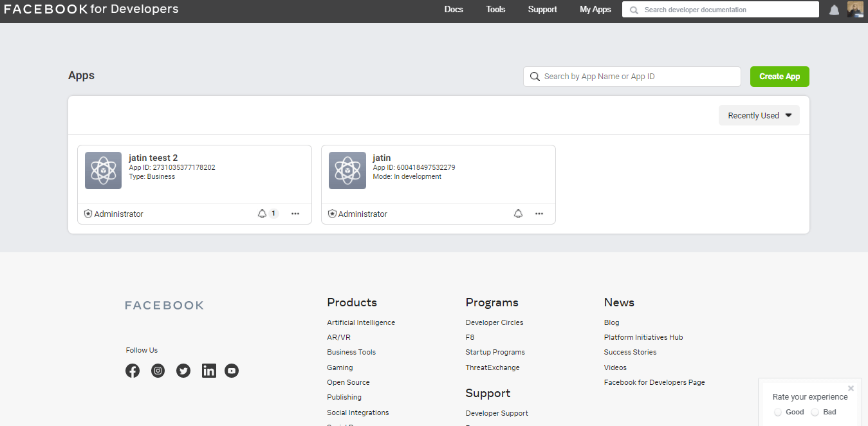Screen dimensions: 868x426
Task: Expand the Recently Used sort dropdown
Action: (759, 116)
